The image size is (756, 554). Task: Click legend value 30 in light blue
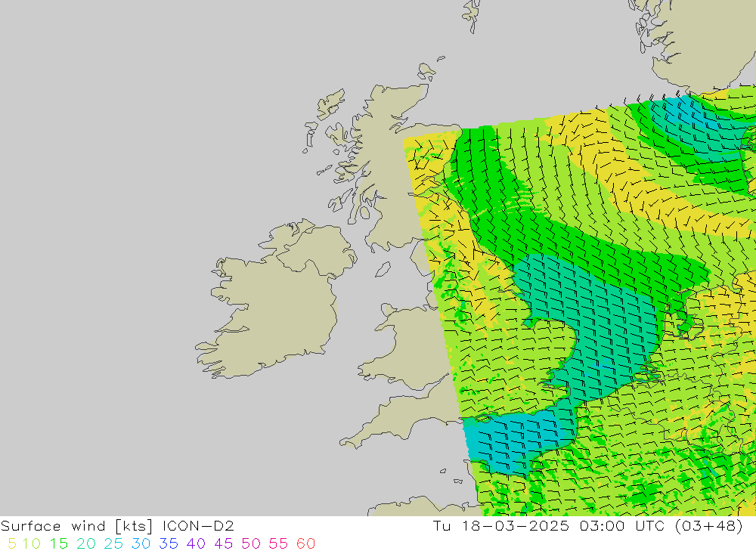(x=141, y=544)
